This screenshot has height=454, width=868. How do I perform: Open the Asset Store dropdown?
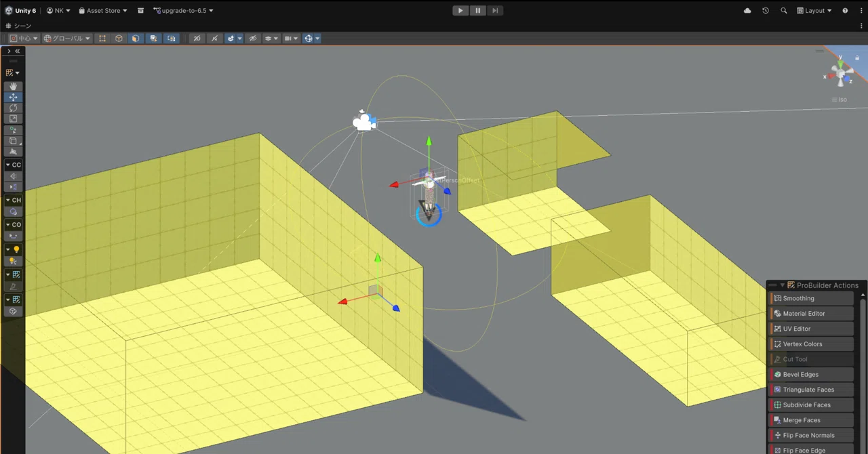coord(103,11)
